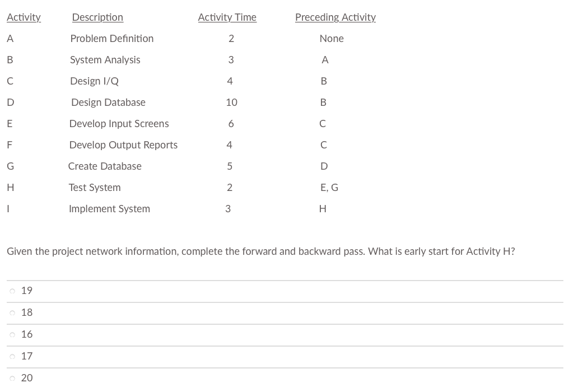Click the Develop Input Screens row

[119, 124]
